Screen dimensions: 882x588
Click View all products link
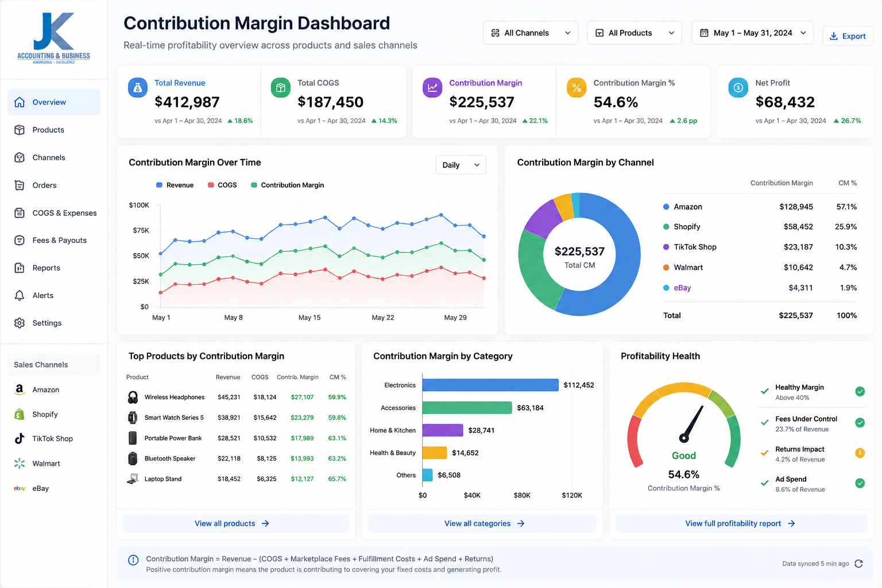[x=236, y=523]
